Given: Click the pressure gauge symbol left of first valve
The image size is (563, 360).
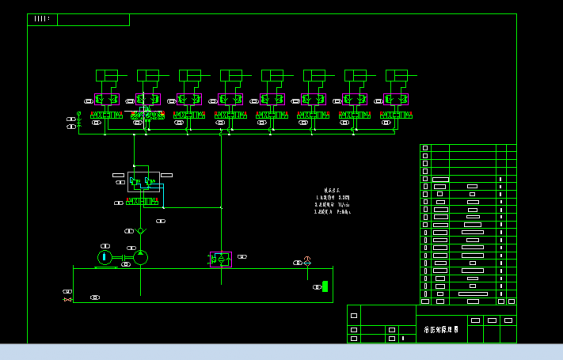Looking at the screenshot, I should click(79, 119).
